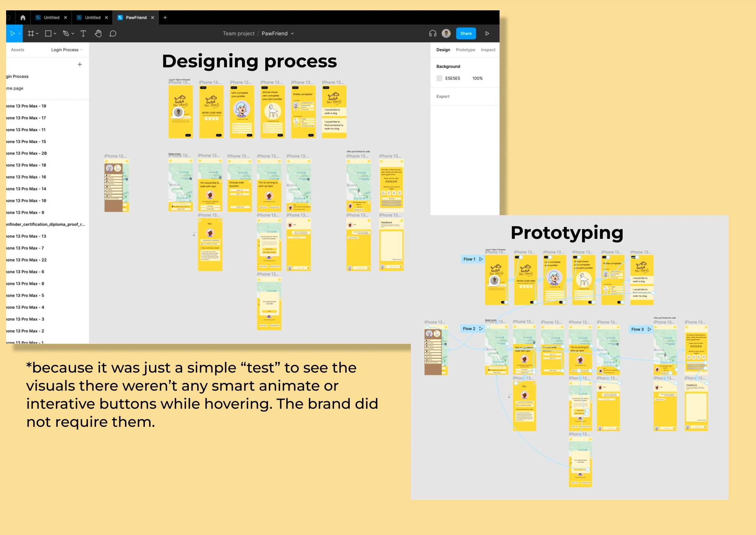Viewport: 756px width, 535px height.
Task: Select layer iPhone 13 Pro Max - 22
Action: (x=47, y=260)
